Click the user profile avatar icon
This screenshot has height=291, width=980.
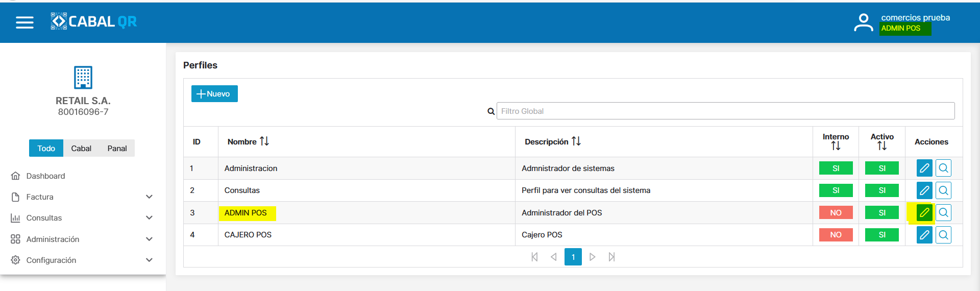pyautogui.click(x=863, y=22)
